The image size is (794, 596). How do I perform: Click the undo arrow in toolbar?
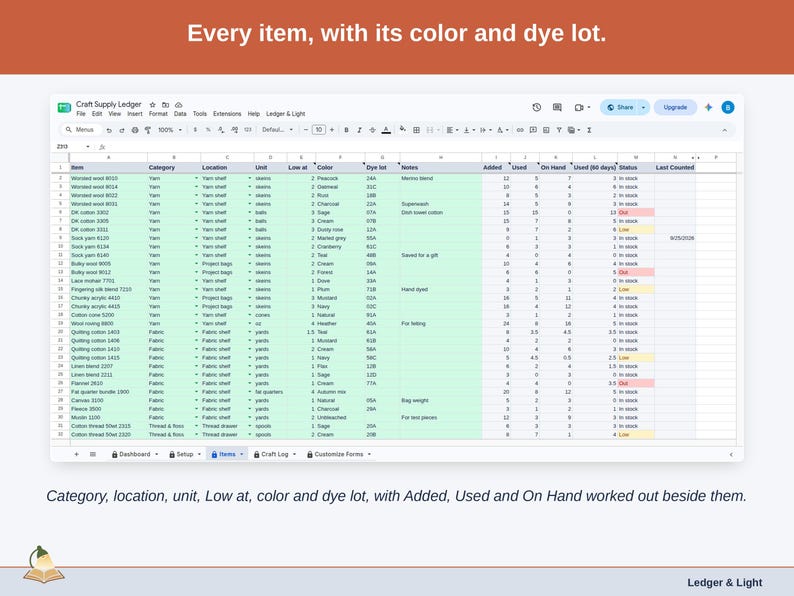point(109,130)
